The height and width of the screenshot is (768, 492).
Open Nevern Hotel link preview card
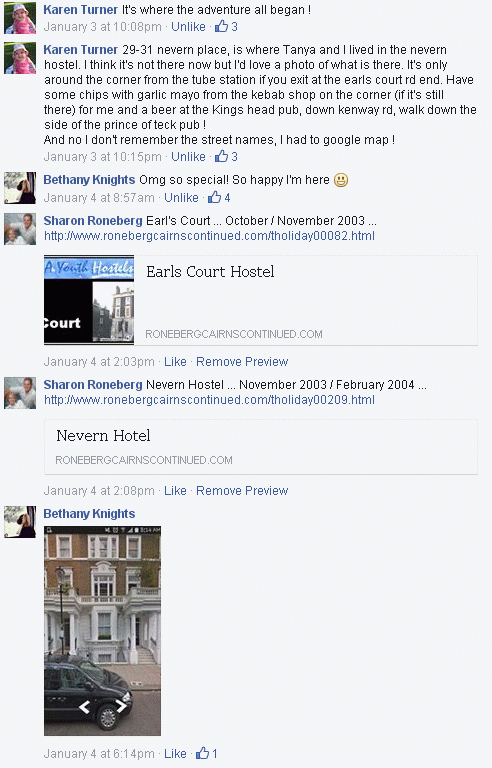261,447
